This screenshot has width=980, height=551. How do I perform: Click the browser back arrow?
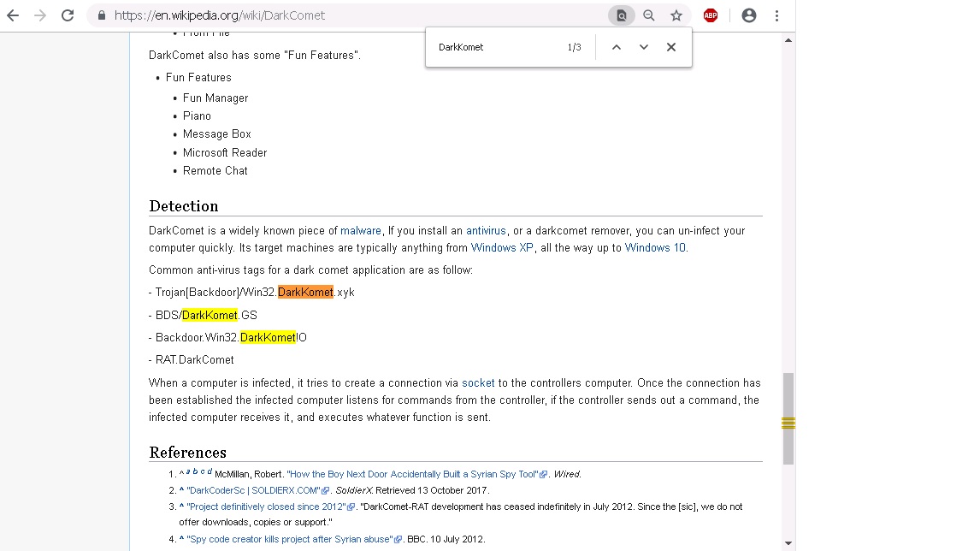pos(13,15)
